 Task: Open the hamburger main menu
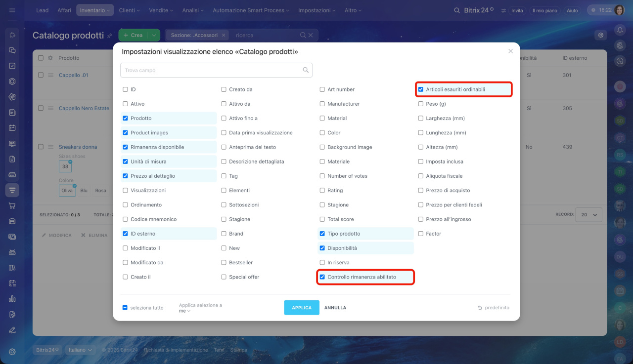(x=12, y=10)
